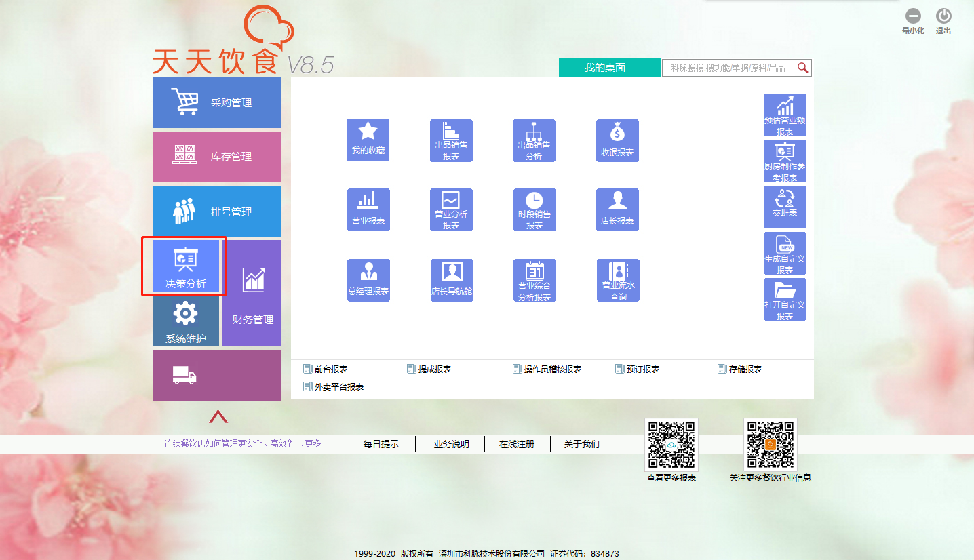Open 交班表 shift handover icon
Image resolution: width=974 pixels, height=560 pixels.
pos(785,207)
